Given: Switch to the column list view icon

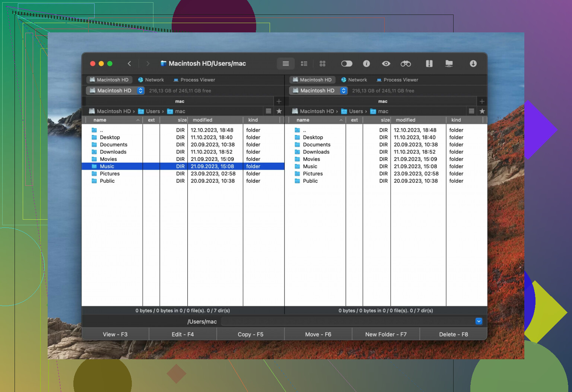Looking at the screenshot, I should coord(304,64).
